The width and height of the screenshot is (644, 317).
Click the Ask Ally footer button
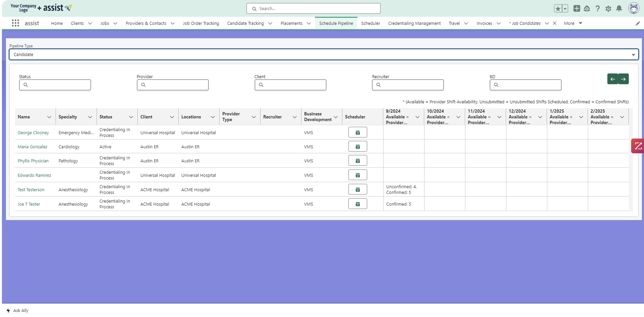click(17, 310)
